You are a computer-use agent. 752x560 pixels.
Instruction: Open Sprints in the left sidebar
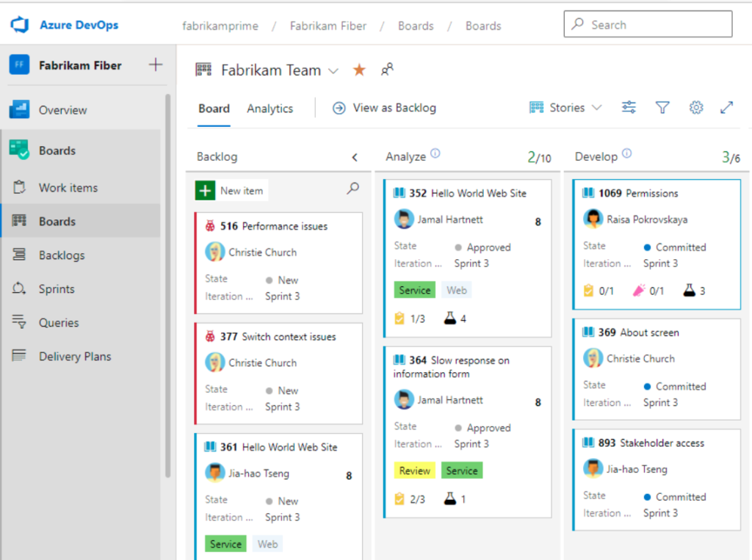pos(58,289)
